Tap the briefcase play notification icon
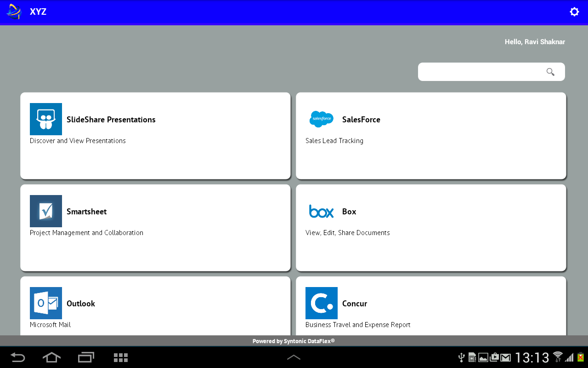Image resolution: width=588 pixels, height=368 pixels. click(x=494, y=357)
